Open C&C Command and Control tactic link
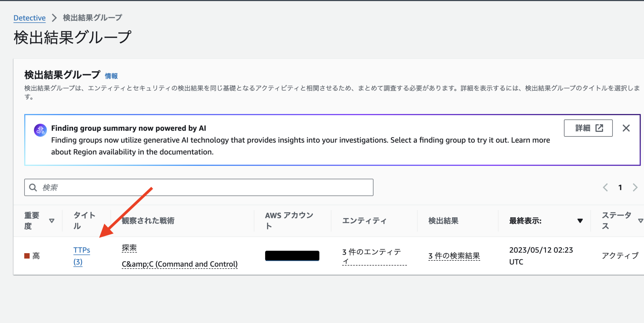Screen dimensions: 644x323 [180, 264]
